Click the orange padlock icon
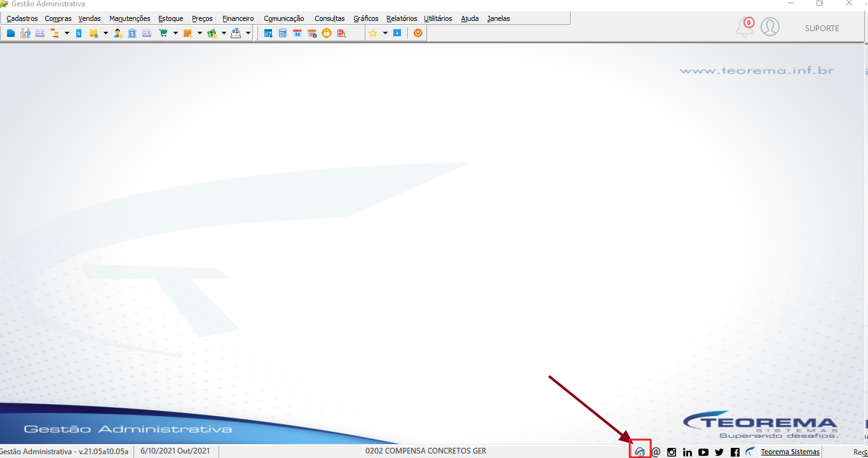 [327, 33]
